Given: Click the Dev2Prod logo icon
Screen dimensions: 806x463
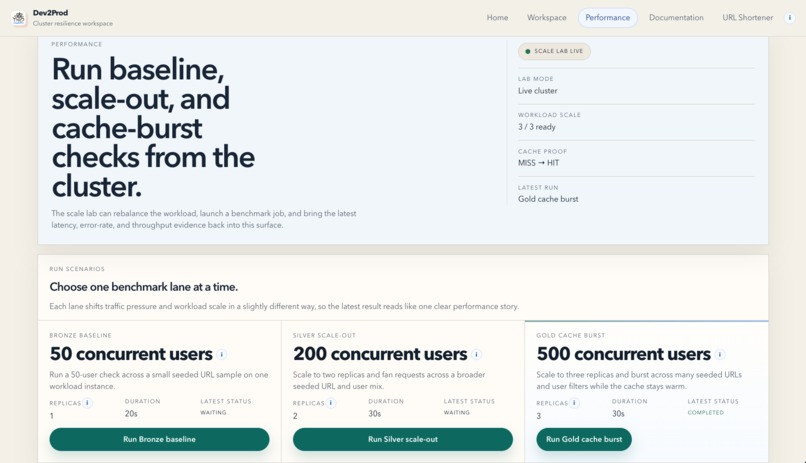Looking at the screenshot, I should 19,18.
